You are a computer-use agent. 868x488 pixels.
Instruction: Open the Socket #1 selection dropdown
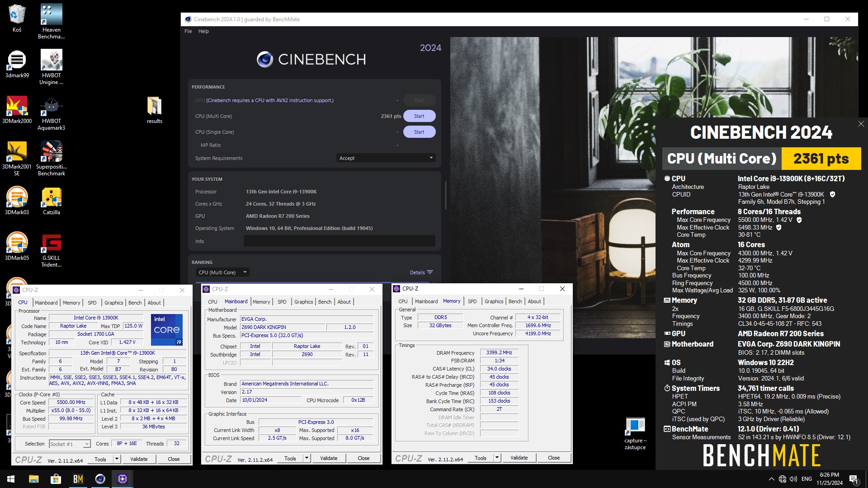70,444
